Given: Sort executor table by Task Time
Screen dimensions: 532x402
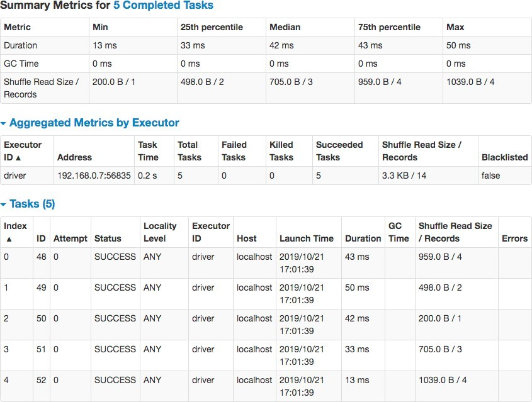Looking at the screenshot, I should click(x=148, y=151).
